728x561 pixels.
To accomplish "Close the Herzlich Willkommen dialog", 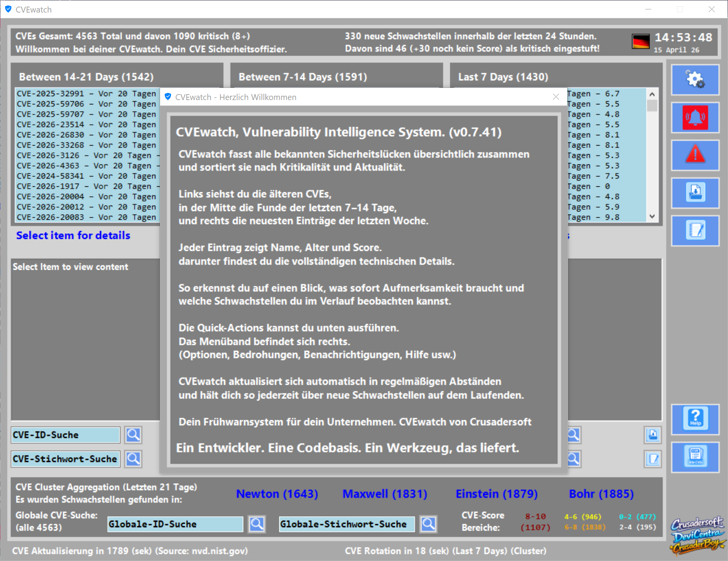I will [x=556, y=97].
